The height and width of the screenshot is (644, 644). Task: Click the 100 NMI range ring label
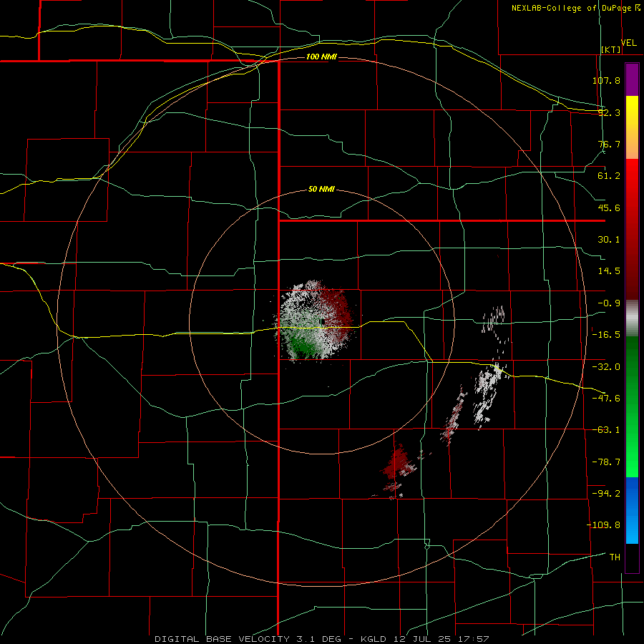click(321, 57)
